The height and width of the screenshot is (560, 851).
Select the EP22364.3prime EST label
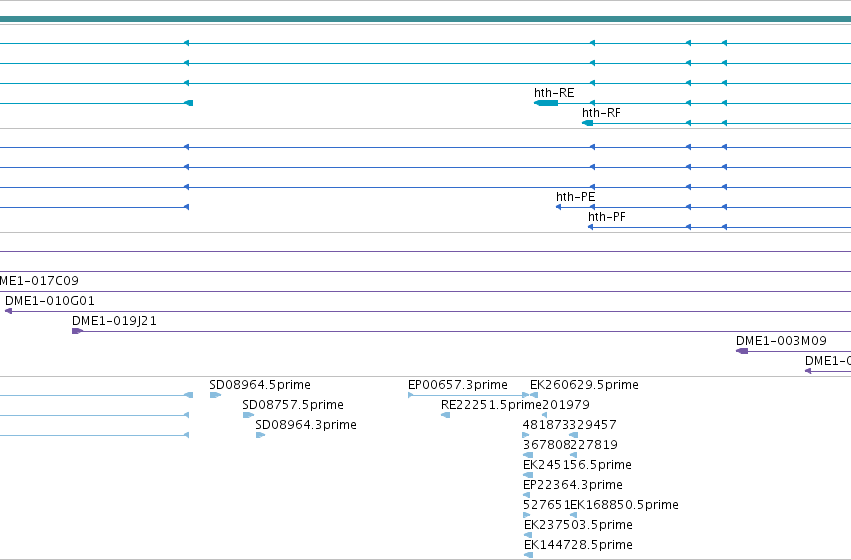pyautogui.click(x=573, y=485)
